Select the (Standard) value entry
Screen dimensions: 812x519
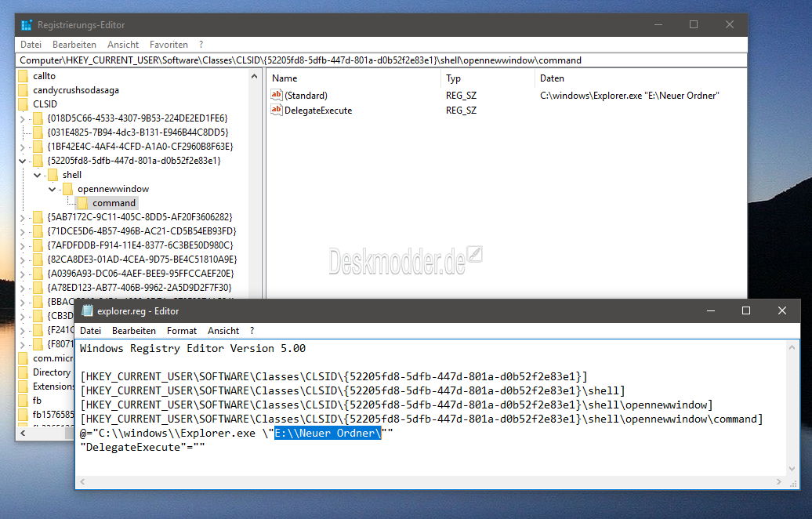[x=306, y=96]
